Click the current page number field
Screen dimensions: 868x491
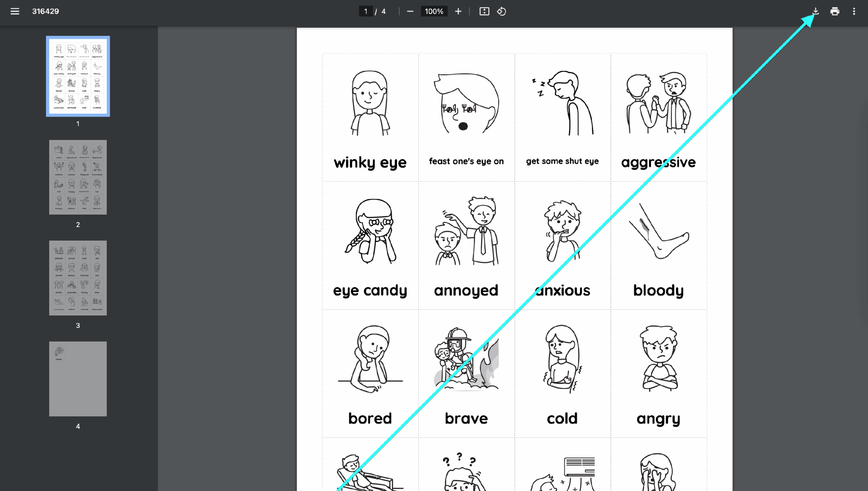click(366, 12)
